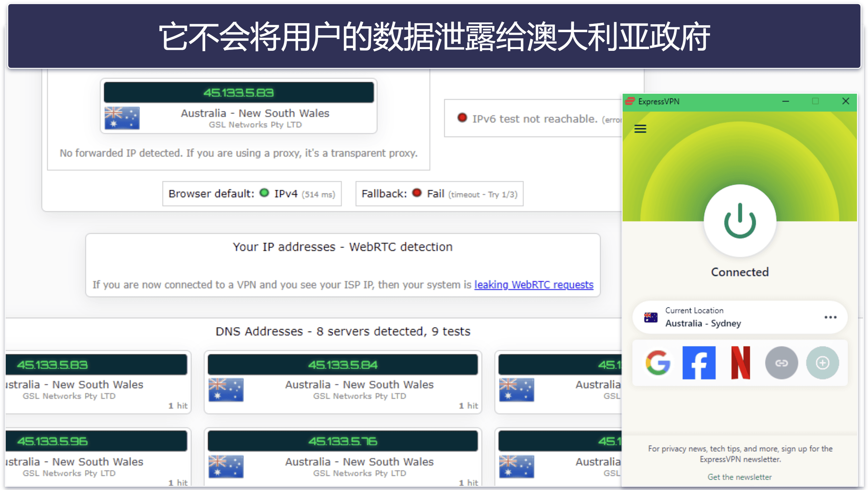This screenshot has height=490, width=868.
Task: Click the red IPv6 test status indicator
Action: coord(462,118)
